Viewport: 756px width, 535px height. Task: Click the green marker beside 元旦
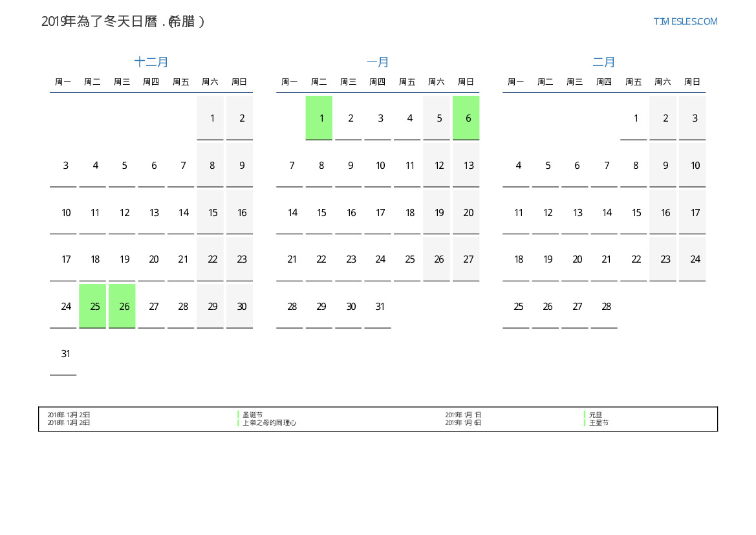pyautogui.click(x=585, y=415)
